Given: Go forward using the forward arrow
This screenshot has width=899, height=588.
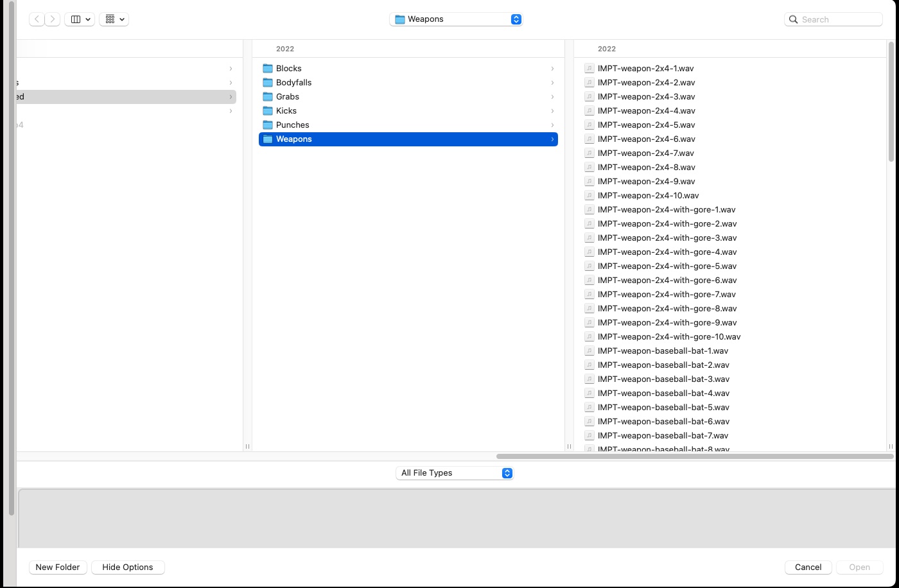Looking at the screenshot, I should [53, 19].
